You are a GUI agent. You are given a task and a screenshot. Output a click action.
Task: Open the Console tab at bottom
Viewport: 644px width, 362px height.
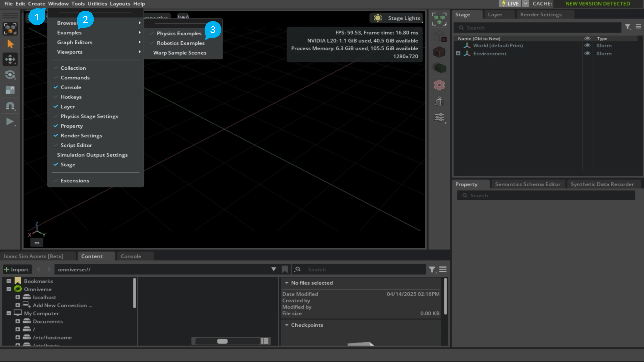[131, 256]
